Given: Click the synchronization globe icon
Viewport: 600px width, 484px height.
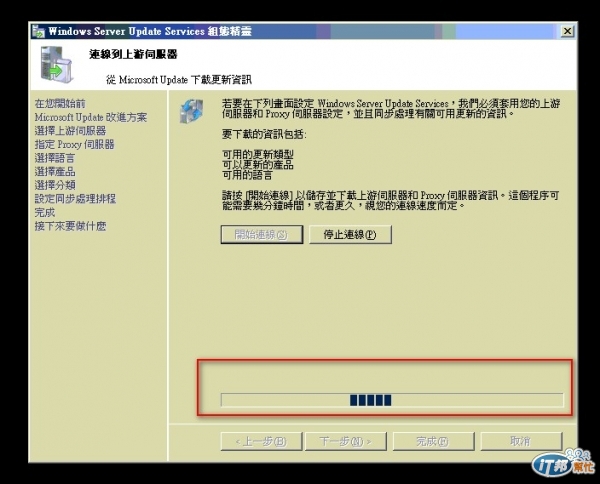Looking at the screenshot, I should pos(192,111).
